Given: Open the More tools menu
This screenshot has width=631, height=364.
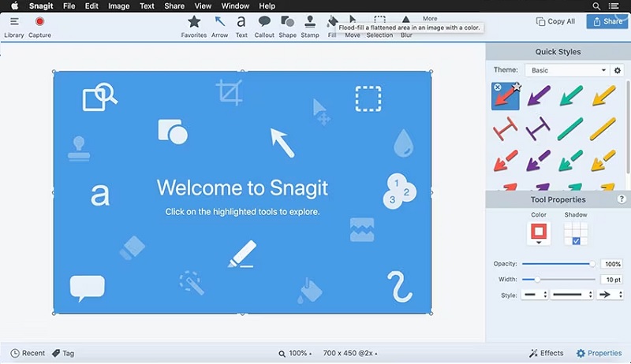Looking at the screenshot, I should click(x=430, y=18).
